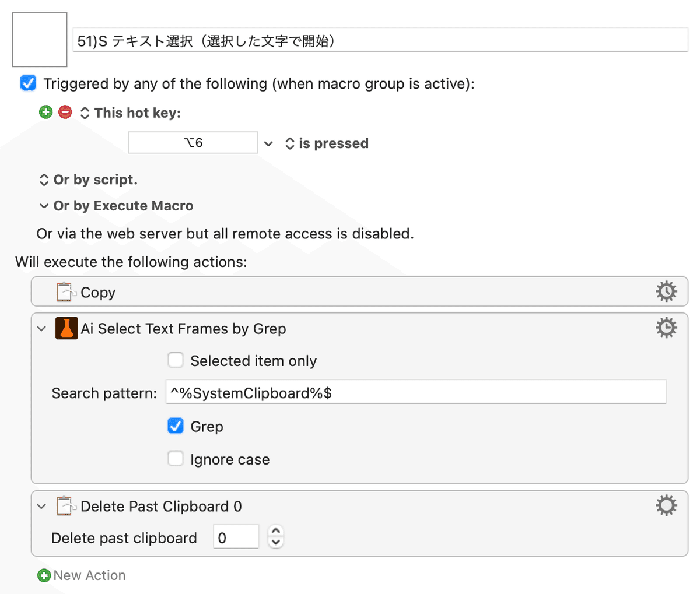
Task: Add a new trigger with green plus
Action: [45, 112]
